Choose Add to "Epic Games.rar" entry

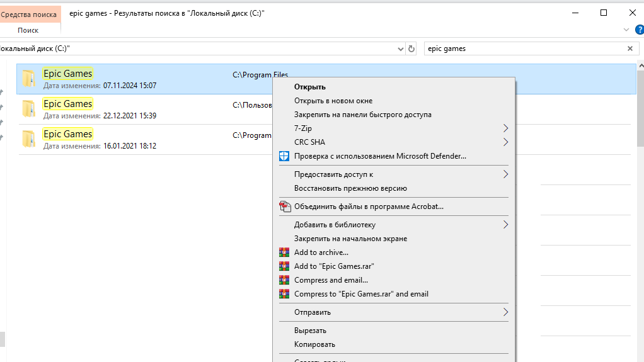click(334, 266)
